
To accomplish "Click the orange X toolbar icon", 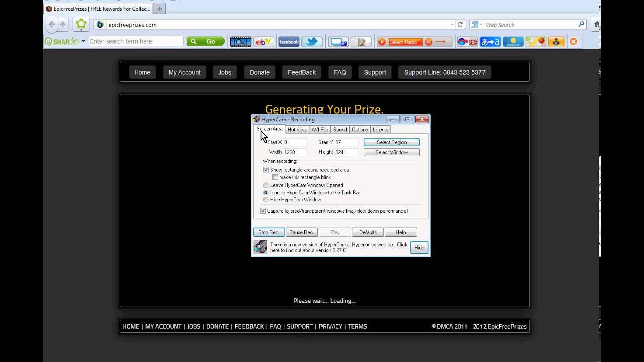I will (573, 42).
